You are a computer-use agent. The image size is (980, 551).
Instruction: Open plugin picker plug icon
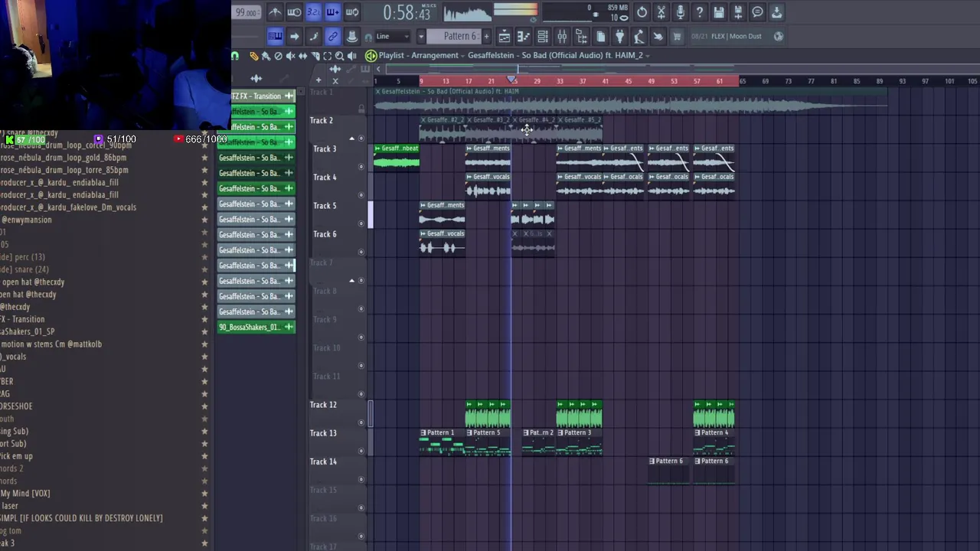(x=619, y=36)
